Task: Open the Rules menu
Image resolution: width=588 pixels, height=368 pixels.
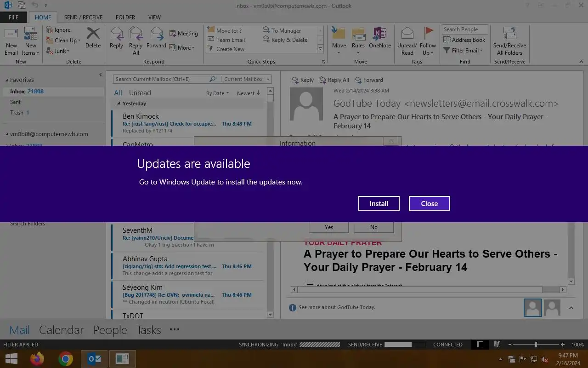Action: point(358,41)
